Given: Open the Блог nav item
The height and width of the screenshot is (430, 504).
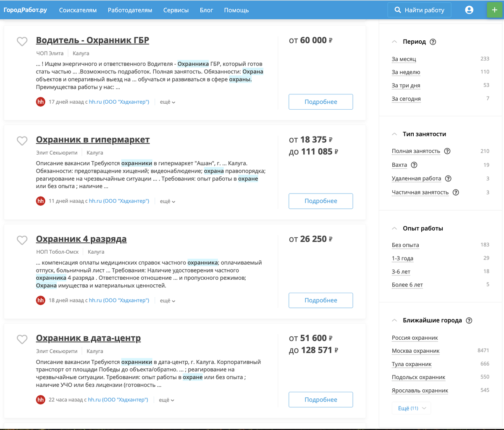Looking at the screenshot, I should tap(206, 10).
